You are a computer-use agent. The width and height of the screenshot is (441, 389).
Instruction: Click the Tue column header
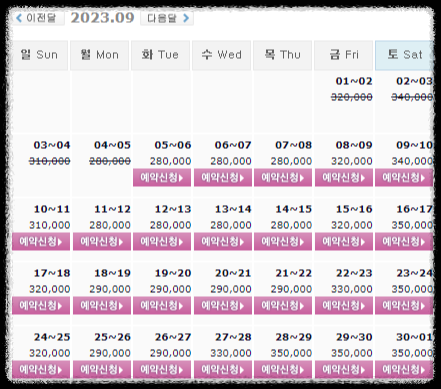click(160, 55)
